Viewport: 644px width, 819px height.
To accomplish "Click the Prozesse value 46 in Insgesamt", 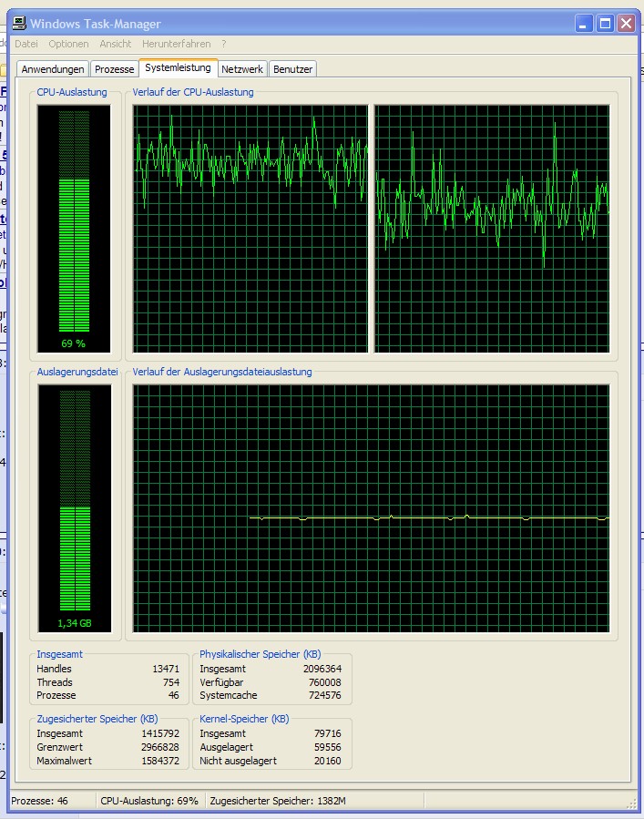I will click(173, 695).
